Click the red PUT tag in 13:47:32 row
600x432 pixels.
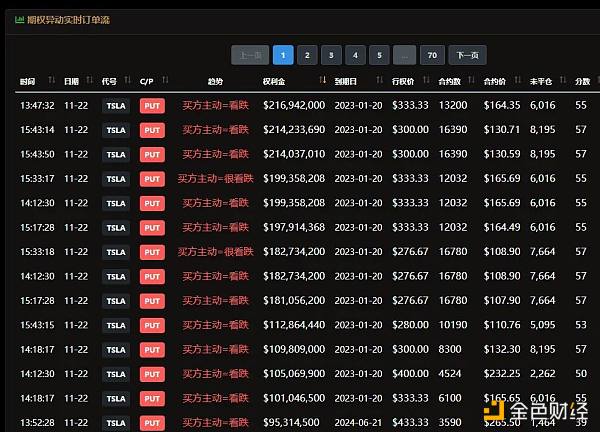(152, 104)
